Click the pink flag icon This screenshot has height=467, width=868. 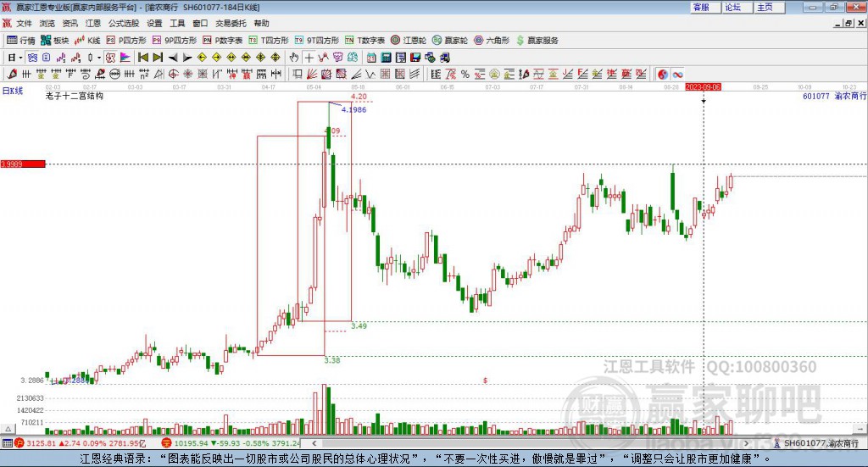(125, 58)
